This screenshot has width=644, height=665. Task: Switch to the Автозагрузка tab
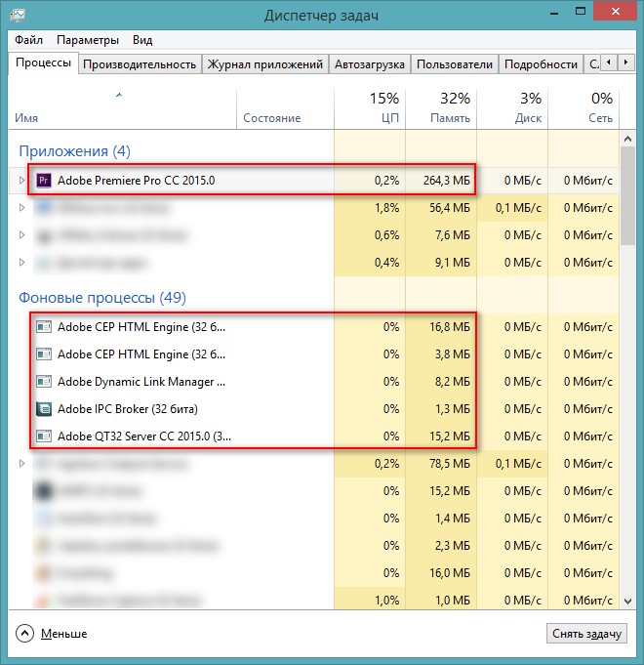click(x=369, y=64)
